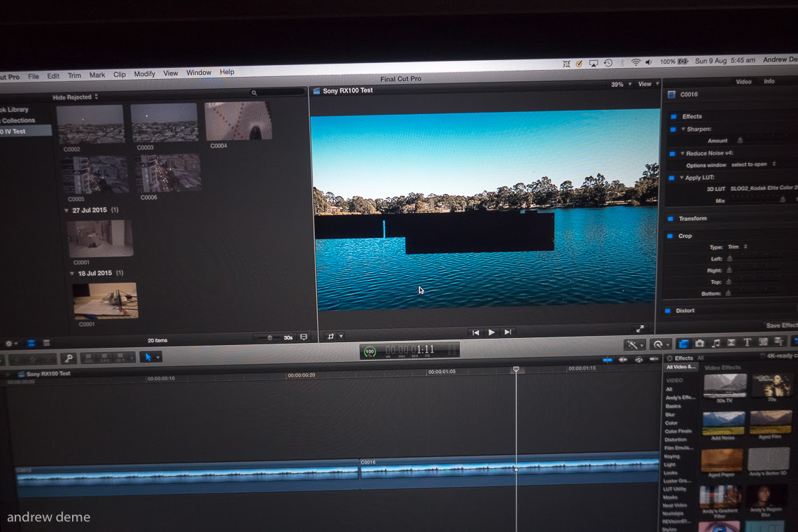Toggle the blue skimming icon

[607, 360]
